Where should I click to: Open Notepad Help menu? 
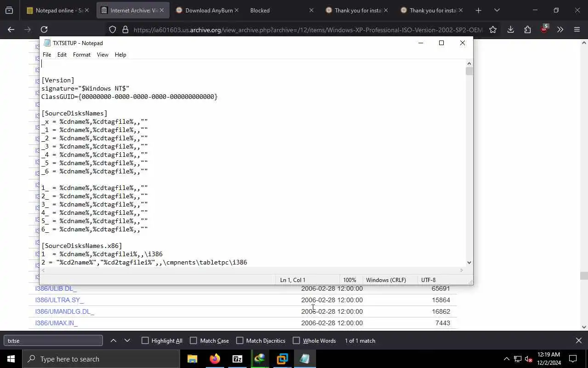[120, 54]
